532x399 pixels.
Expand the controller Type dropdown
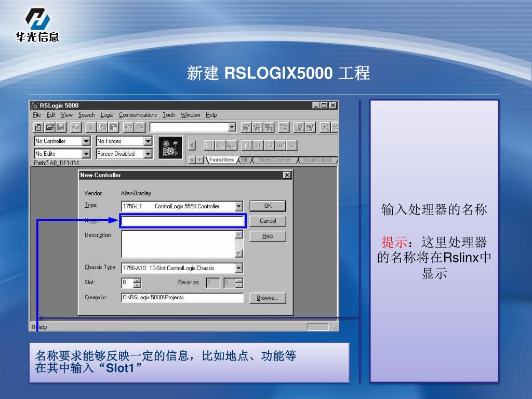click(x=238, y=206)
